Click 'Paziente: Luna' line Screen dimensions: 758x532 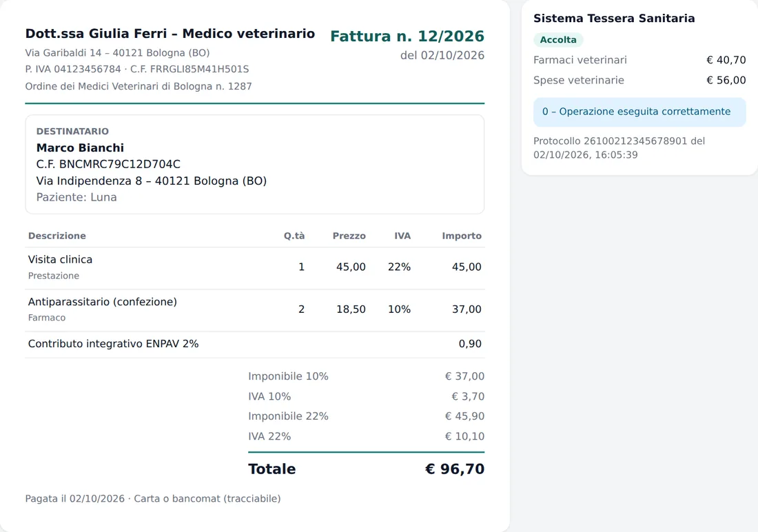[76, 197]
